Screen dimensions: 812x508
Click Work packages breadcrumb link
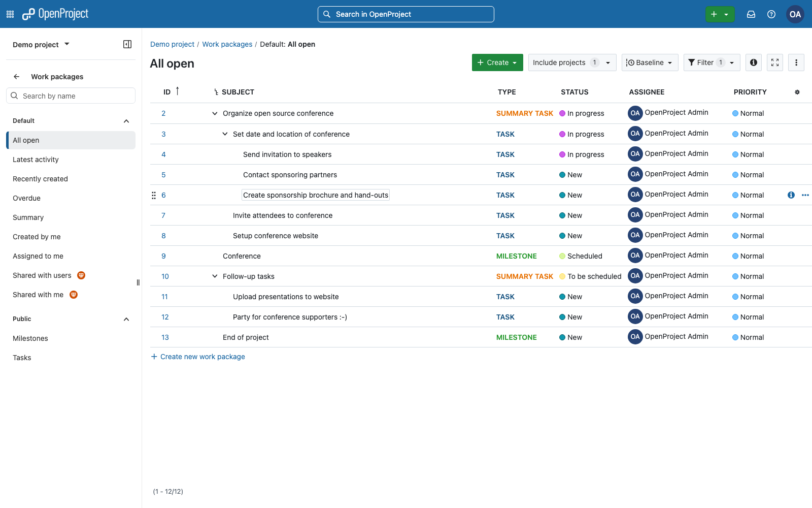point(227,44)
